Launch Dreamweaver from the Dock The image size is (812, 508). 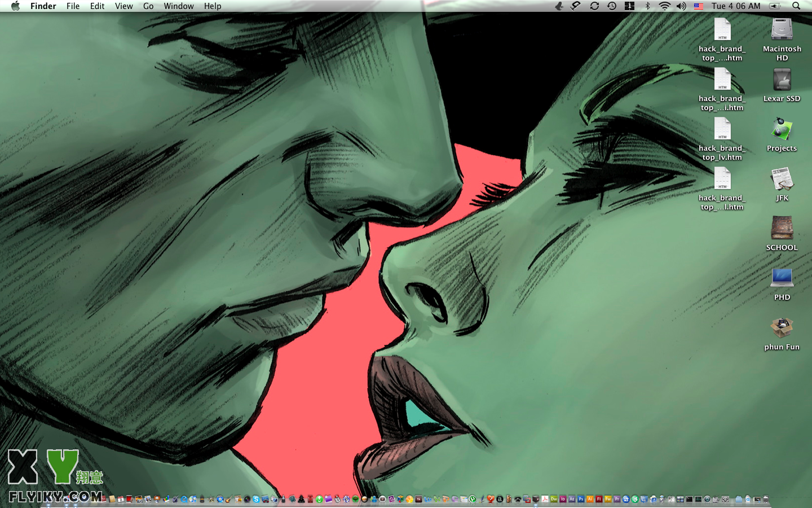[x=554, y=499]
